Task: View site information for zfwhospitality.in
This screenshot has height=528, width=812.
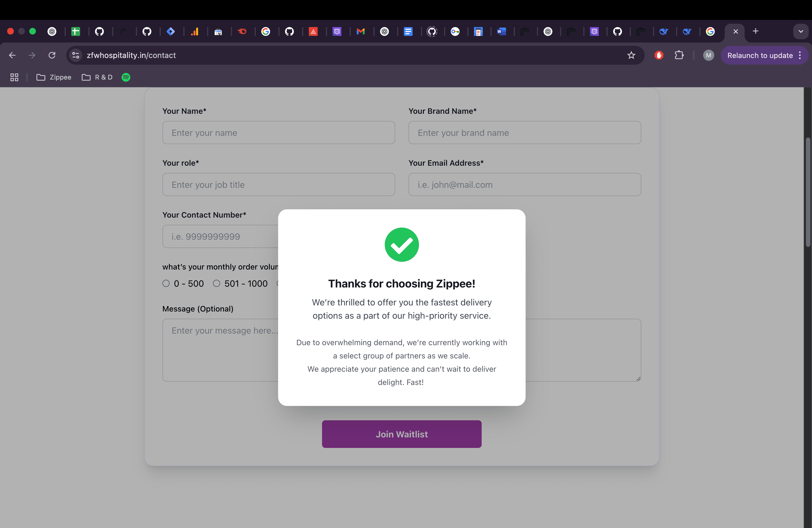Action: tap(76, 55)
